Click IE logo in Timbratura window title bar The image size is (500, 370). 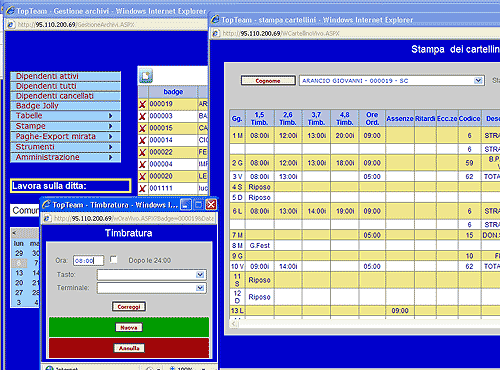pyautogui.click(x=46, y=204)
